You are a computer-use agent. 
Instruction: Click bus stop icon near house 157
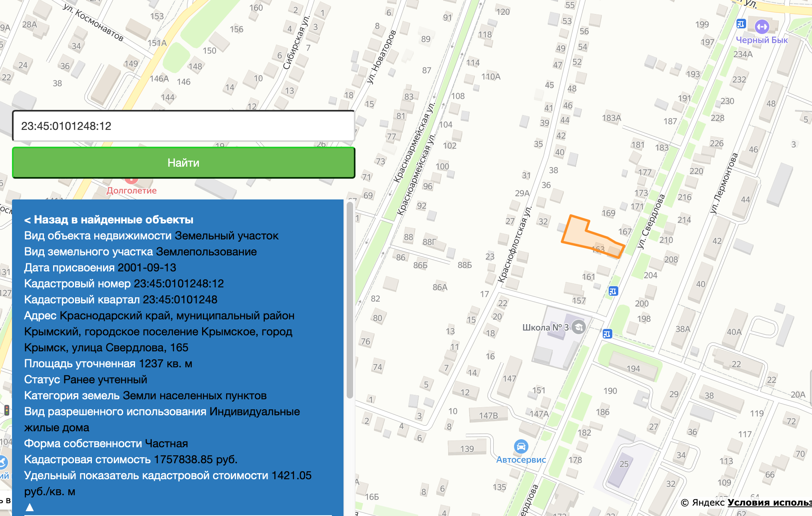point(613,291)
